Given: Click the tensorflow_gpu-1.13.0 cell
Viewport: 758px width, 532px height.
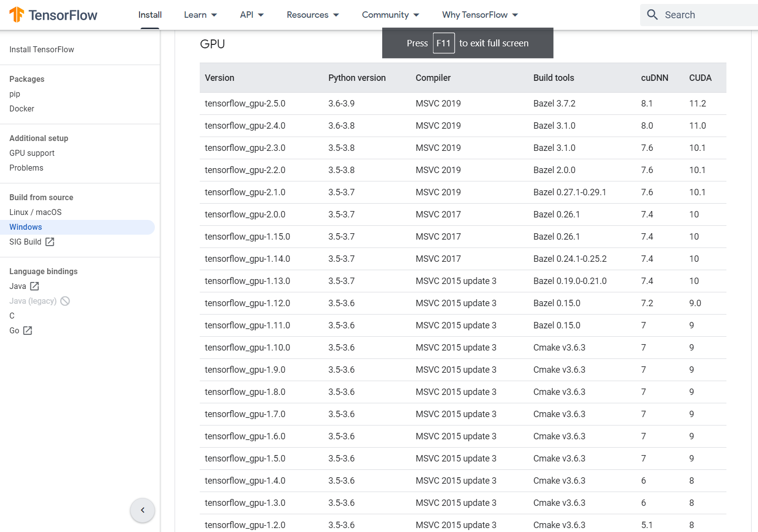Looking at the screenshot, I should coord(248,281).
